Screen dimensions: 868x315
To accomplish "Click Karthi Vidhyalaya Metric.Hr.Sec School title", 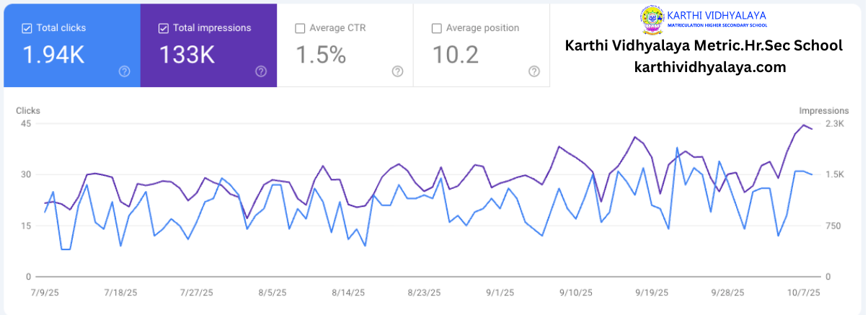I will point(704,45).
